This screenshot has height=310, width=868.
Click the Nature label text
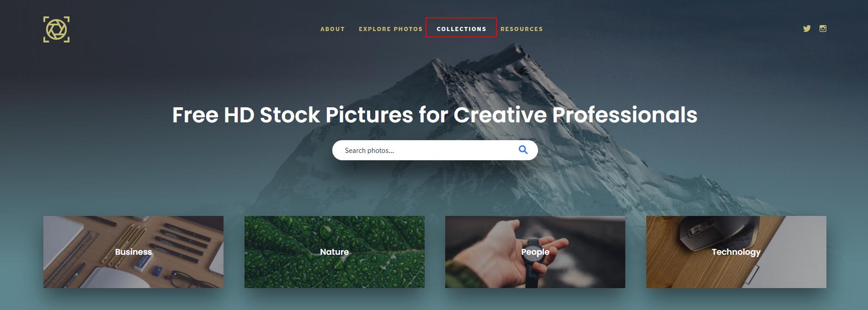pos(334,252)
